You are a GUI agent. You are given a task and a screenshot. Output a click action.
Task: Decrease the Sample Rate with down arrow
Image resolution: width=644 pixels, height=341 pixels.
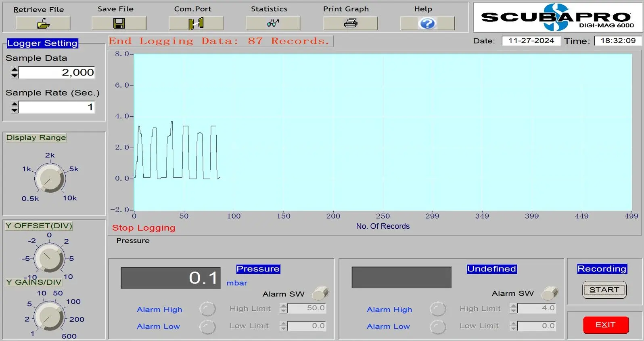[x=15, y=110]
